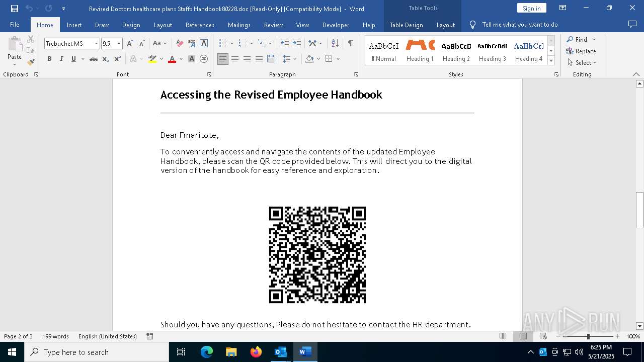Click the macro recording icon in status bar
Image resolution: width=644 pixels, height=362 pixels.
point(150,336)
